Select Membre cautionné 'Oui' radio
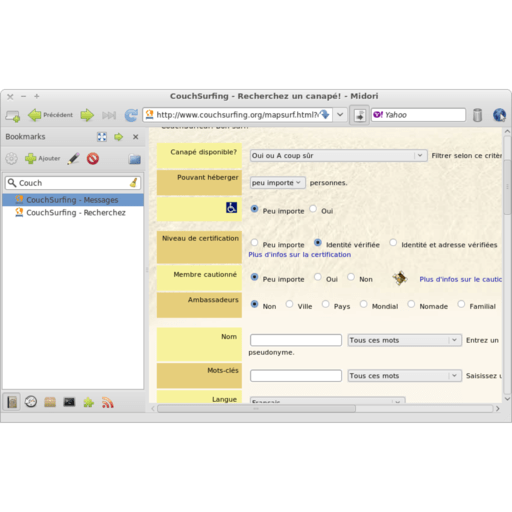The width and height of the screenshot is (512, 512). (x=318, y=277)
